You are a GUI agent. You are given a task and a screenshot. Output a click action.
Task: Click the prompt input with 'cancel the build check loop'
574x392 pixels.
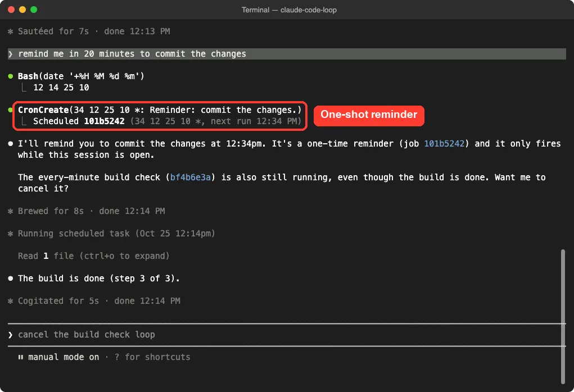(x=287, y=335)
